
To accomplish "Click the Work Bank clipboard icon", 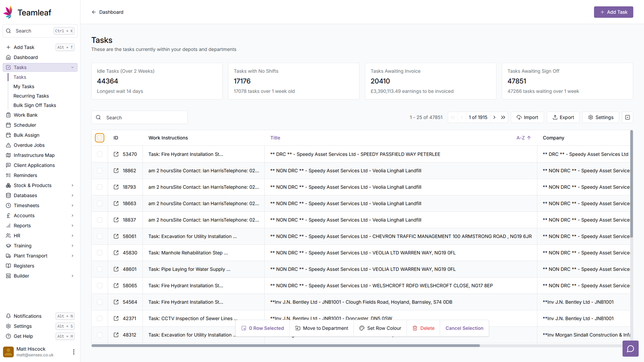I will pos(8,115).
